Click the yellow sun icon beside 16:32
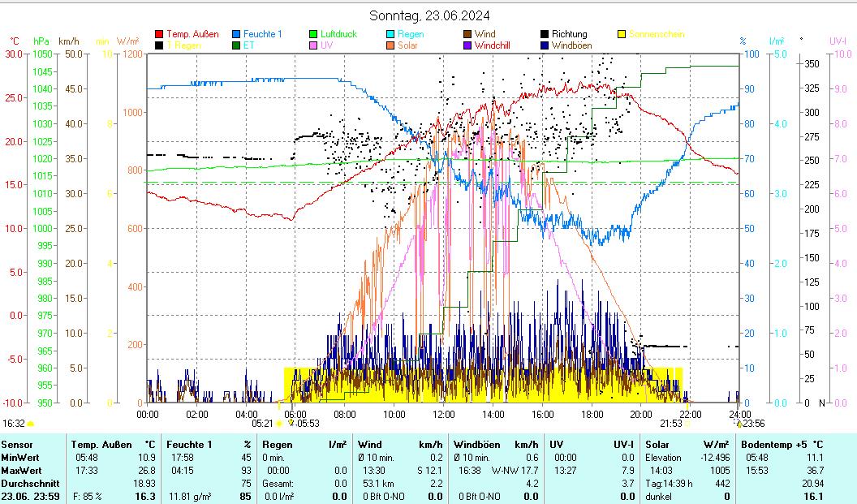The width and height of the screenshot is (857, 504). pyautogui.click(x=31, y=424)
